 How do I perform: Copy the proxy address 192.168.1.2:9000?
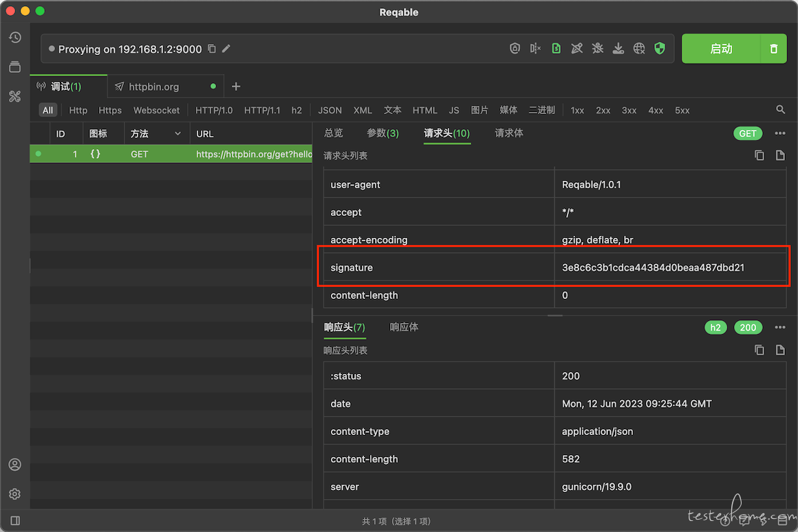click(x=212, y=49)
